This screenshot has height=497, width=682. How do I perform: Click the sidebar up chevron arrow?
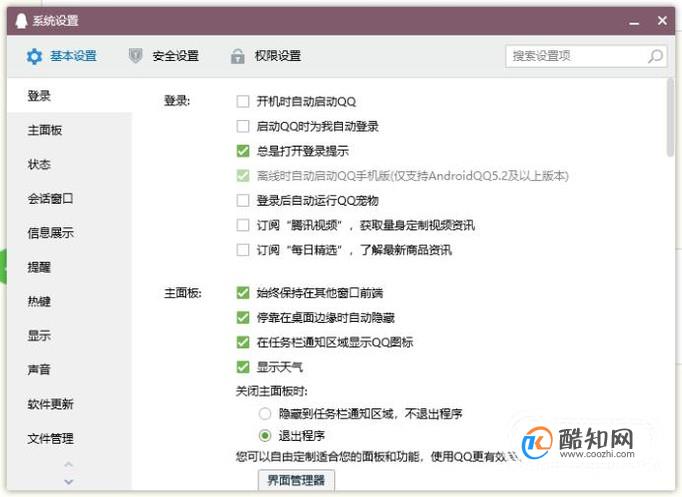click(69, 464)
